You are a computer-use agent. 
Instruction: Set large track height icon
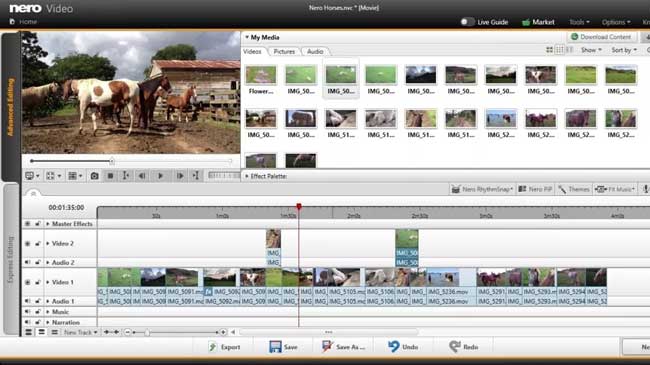29,332
